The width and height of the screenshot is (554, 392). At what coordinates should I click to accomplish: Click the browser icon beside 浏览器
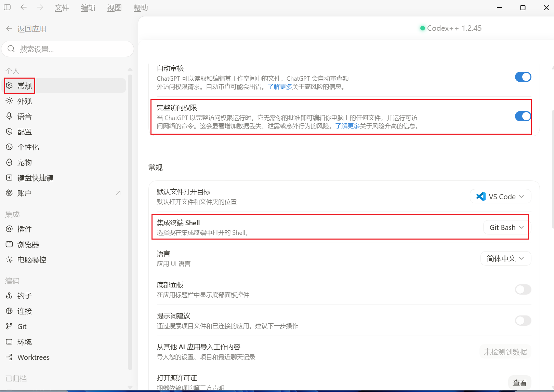(x=9, y=244)
